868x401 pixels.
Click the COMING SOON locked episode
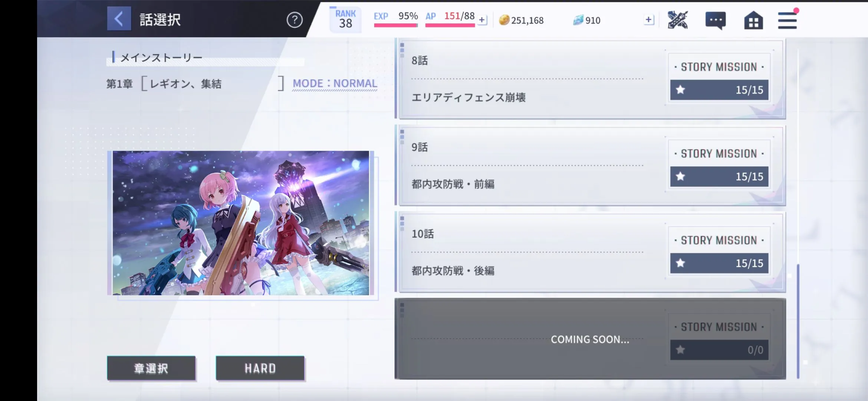click(590, 339)
